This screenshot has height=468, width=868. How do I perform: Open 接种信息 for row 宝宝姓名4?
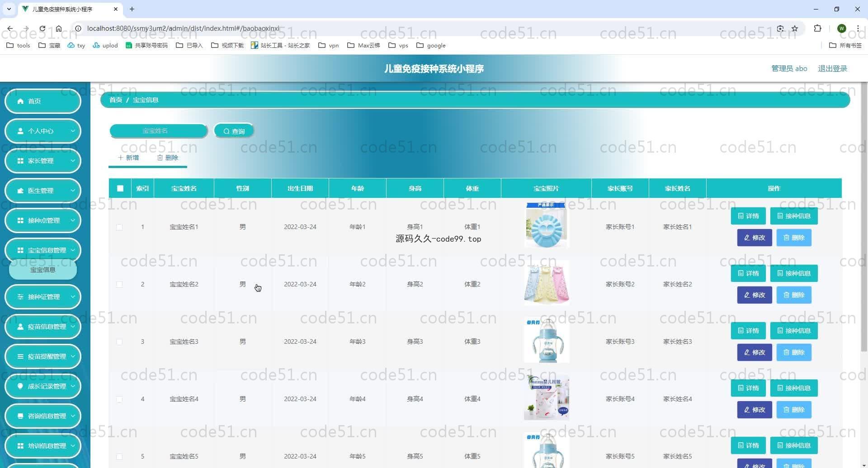[x=794, y=388]
